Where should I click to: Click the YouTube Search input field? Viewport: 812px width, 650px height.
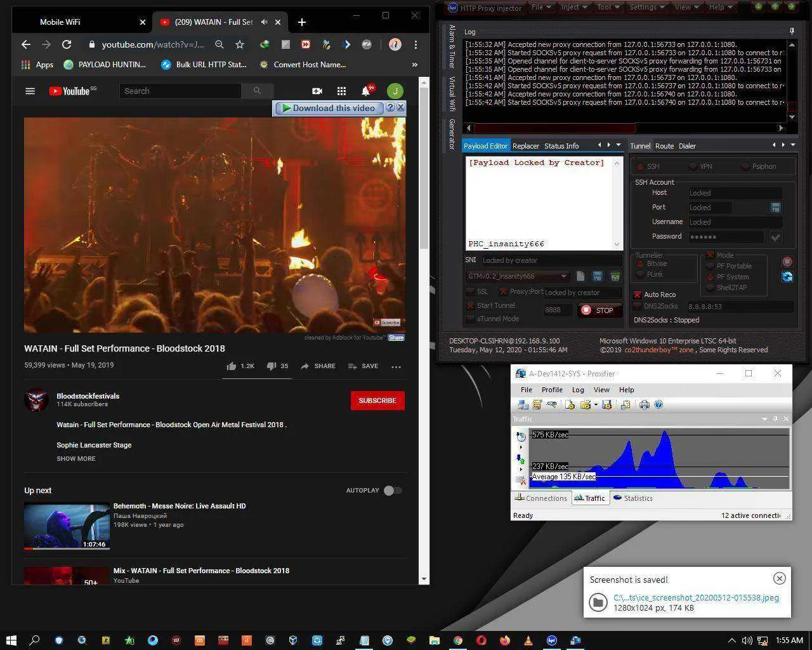[x=180, y=91]
